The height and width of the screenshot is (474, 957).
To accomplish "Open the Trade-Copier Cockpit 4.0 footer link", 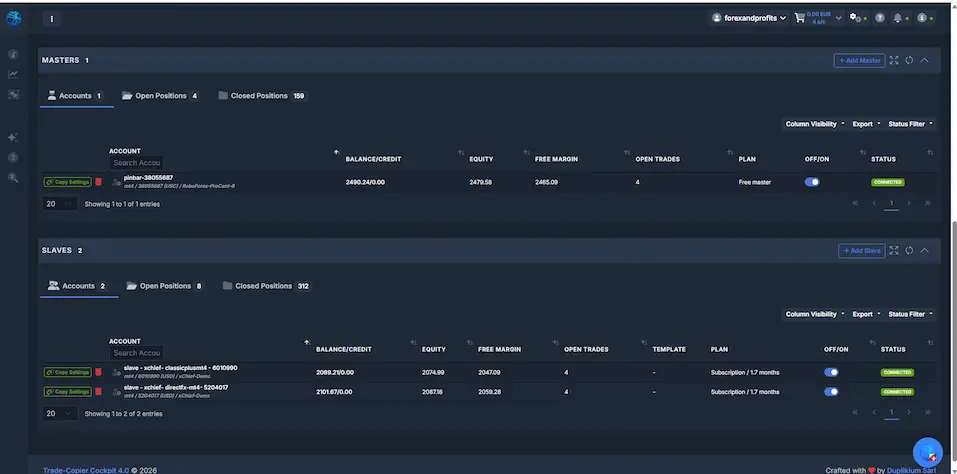I will pyautogui.click(x=86, y=470).
